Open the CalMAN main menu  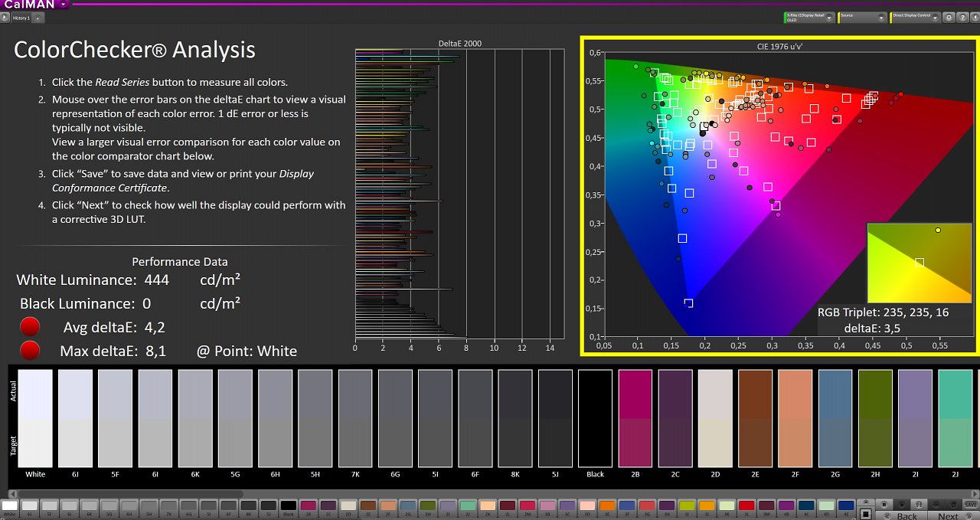click(x=34, y=4)
